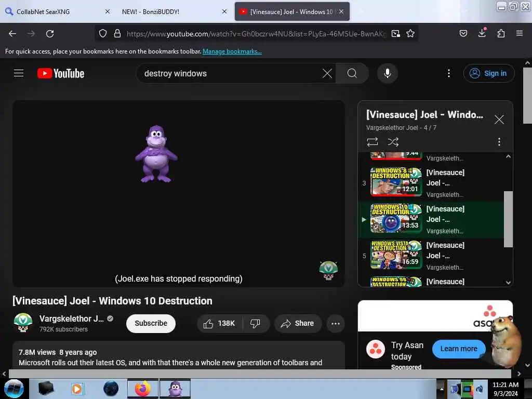Viewport: 532px width, 399px height.
Task: Open picture-in-picture icon in address bar
Action: click(395, 34)
